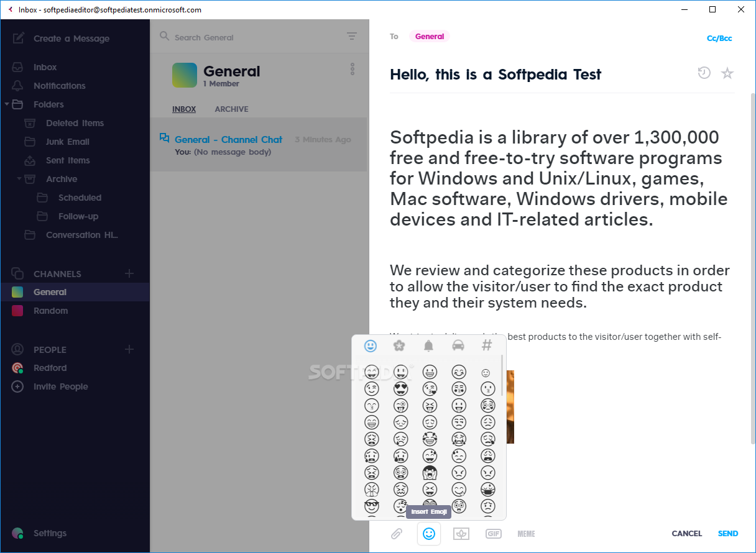756x553 pixels.
Task: Show the hash symbols emoji category
Action: pyautogui.click(x=487, y=345)
